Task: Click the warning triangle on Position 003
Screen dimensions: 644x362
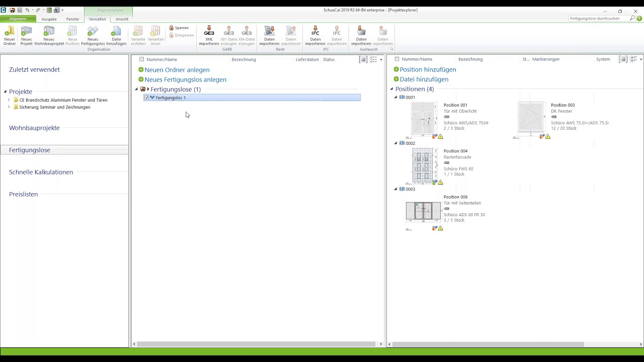Action: coord(548,136)
